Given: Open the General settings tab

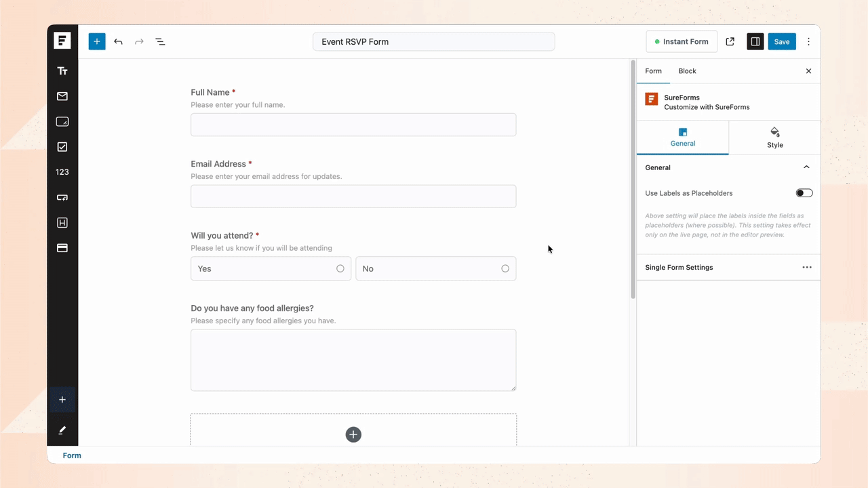Looking at the screenshot, I should click(x=683, y=138).
